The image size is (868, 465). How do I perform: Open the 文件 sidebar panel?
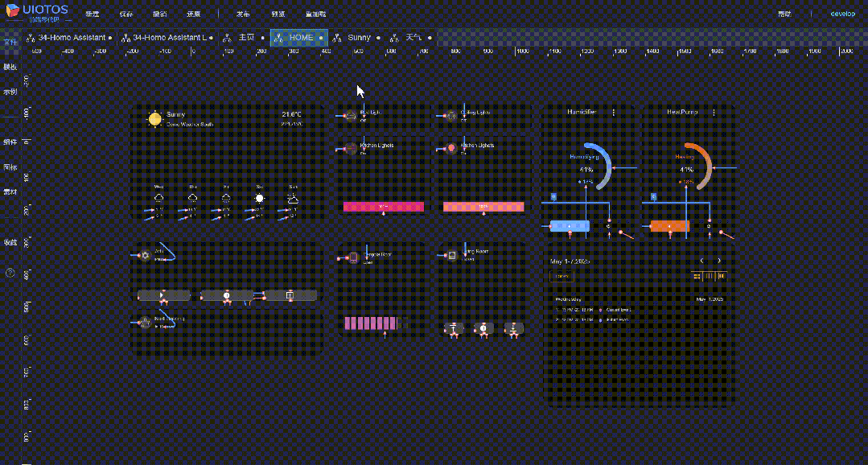(x=10, y=42)
